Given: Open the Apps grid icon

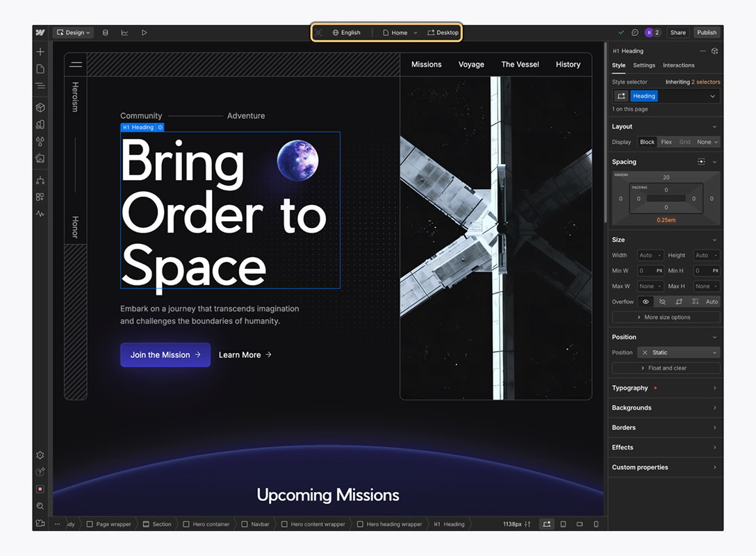Looking at the screenshot, I should coord(40,197).
